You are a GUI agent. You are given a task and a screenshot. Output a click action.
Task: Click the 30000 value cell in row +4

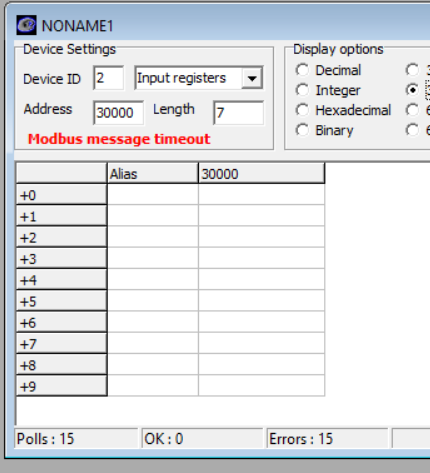pyautogui.click(x=261, y=280)
